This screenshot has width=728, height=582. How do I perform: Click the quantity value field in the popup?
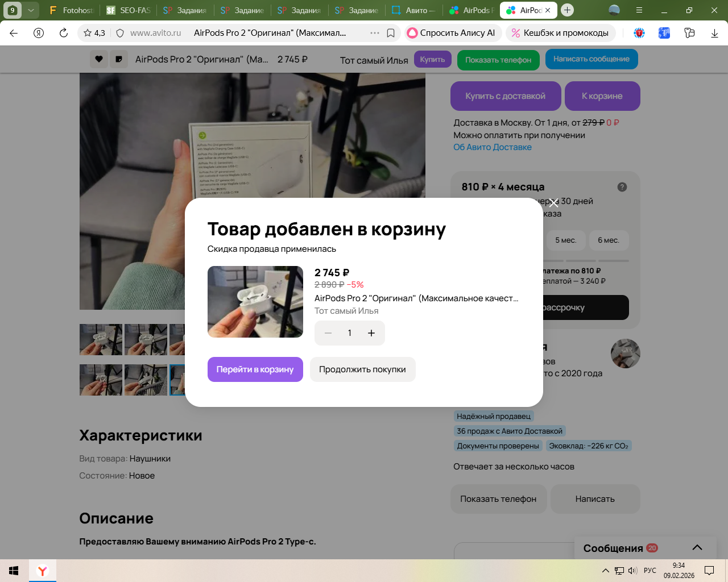(x=350, y=333)
